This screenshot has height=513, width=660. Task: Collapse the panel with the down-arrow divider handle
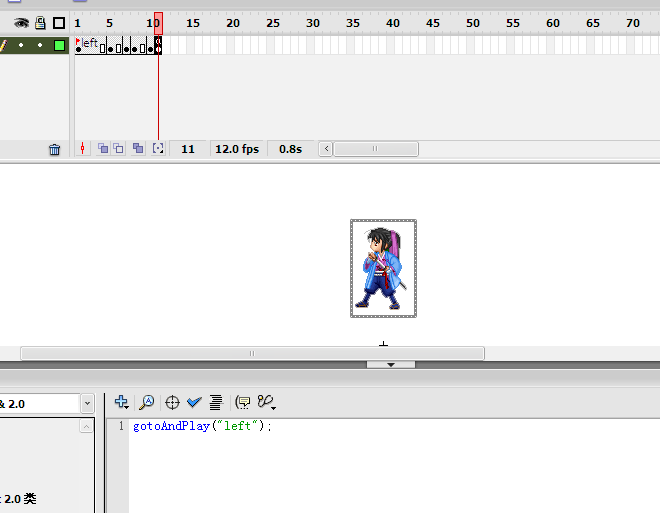[391, 364]
